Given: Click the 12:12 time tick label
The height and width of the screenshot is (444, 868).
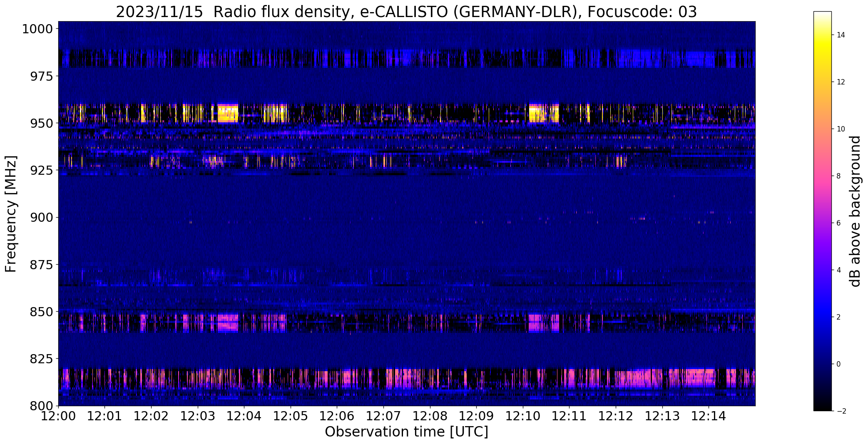Looking at the screenshot, I should [x=616, y=416].
